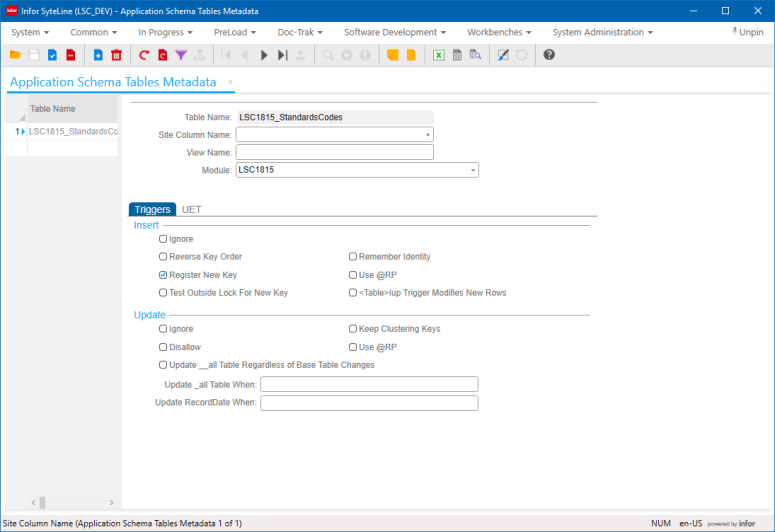775x532 pixels.
Task: Go to previous record arrow
Action: tap(245, 55)
